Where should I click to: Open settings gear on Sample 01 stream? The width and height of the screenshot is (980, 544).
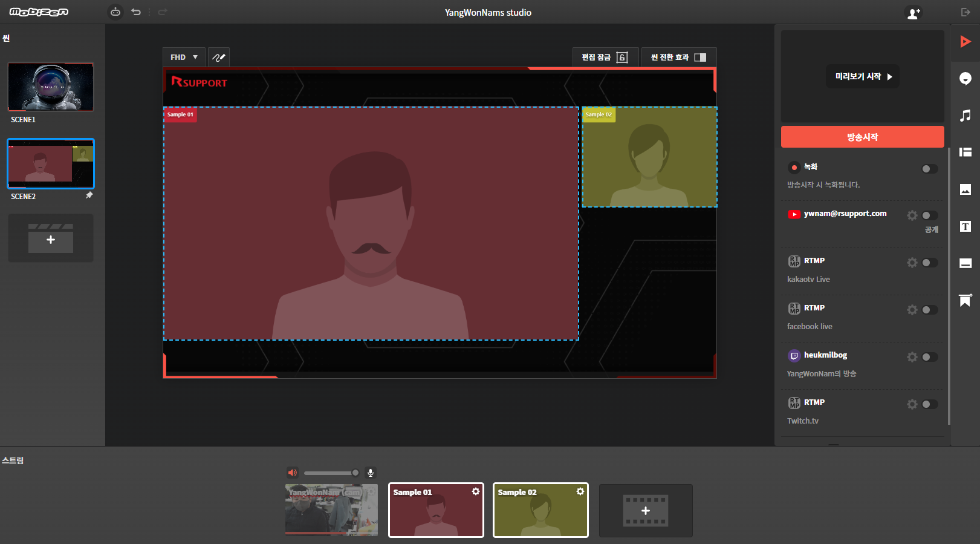click(x=476, y=491)
